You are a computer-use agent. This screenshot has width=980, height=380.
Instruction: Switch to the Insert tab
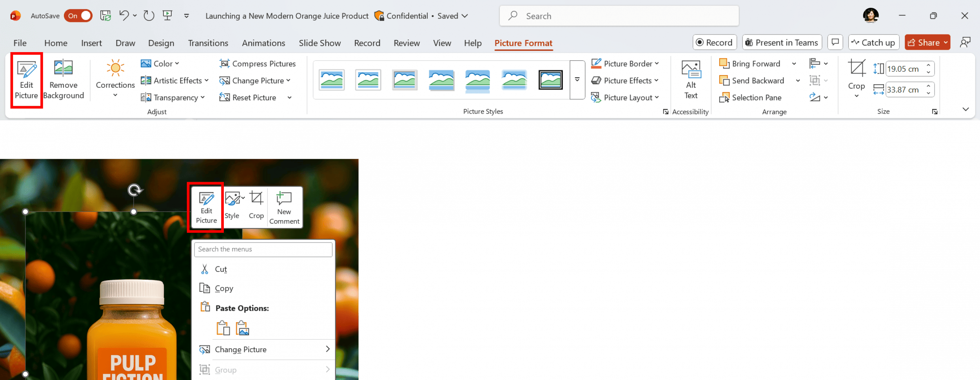tap(91, 43)
